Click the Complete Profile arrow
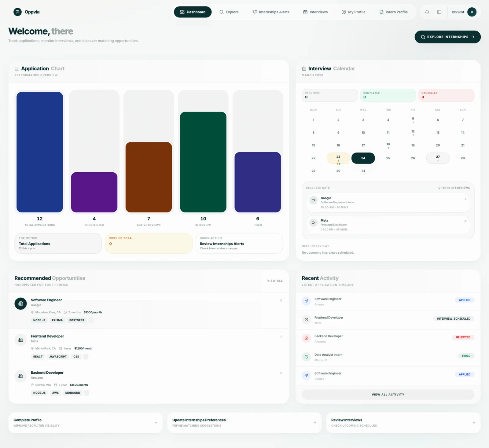This screenshot has height=448, width=489. (156, 423)
